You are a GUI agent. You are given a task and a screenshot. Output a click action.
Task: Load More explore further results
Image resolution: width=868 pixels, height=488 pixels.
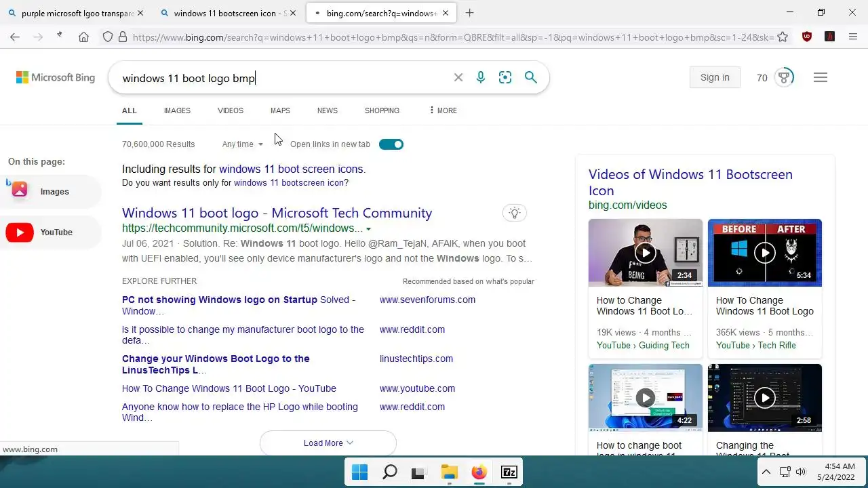tap(328, 443)
